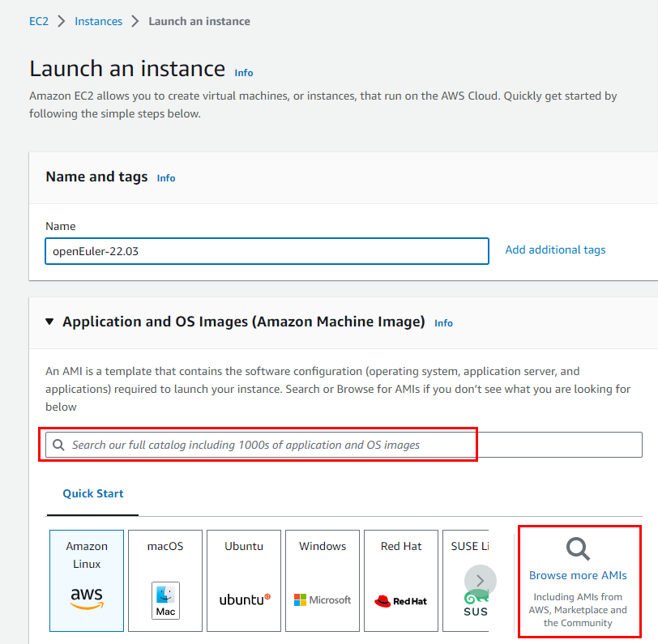Go to EC2 breadcrumb link
Image resolution: width=658 pixels, height=644 pixels.
point(39,21)
